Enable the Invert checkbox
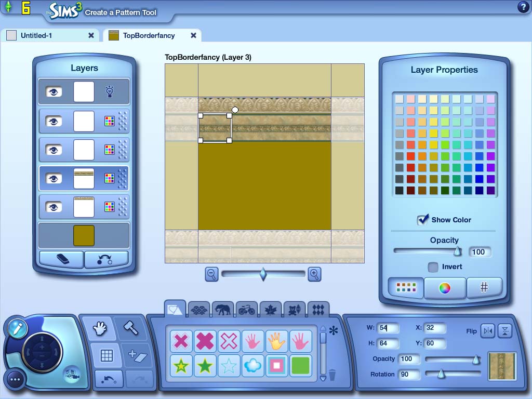 pyautogui.click(x=433, y=267)
